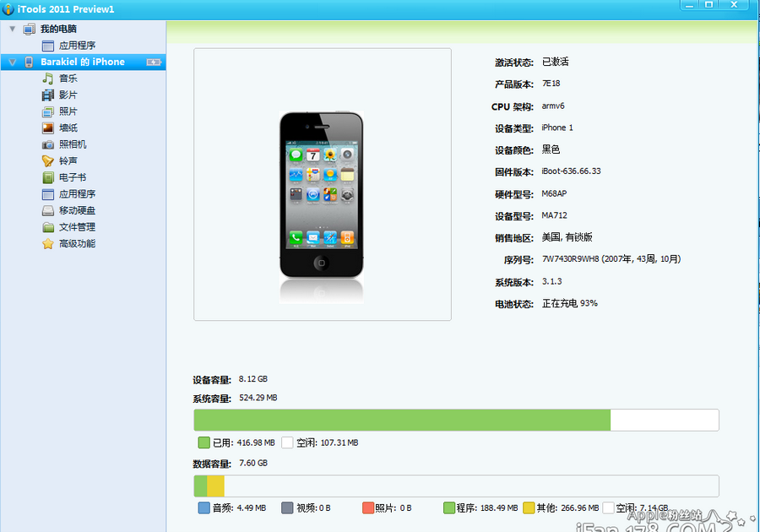Click the system capacity value 524.29 MB

click(258, 398)
